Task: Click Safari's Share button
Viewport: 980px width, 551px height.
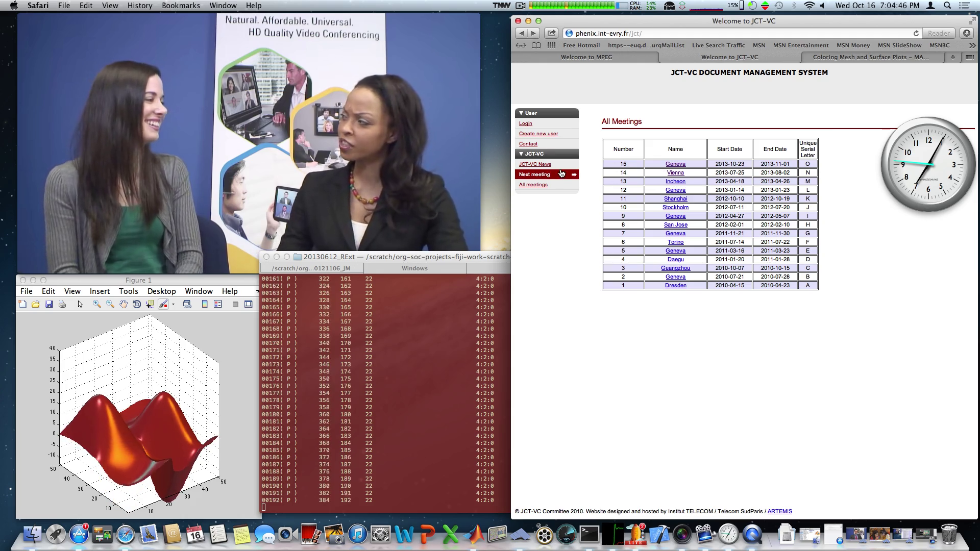Action: pyautogui.click(x=551, y=33)
